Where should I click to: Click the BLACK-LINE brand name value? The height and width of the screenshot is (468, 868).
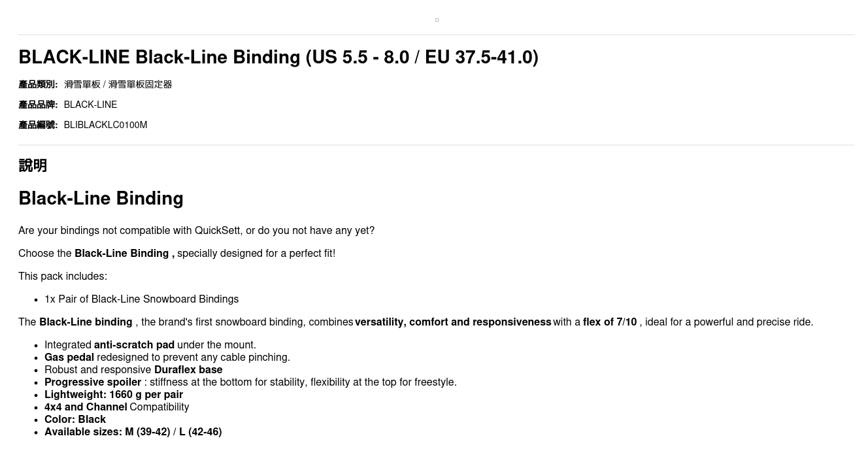(x=90, y=105)
